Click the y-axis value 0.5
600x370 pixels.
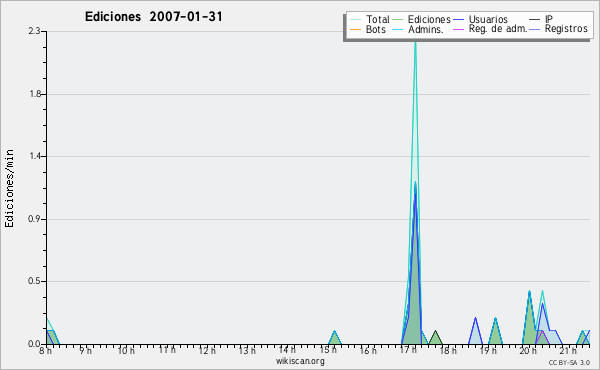(x=34, y=281)
